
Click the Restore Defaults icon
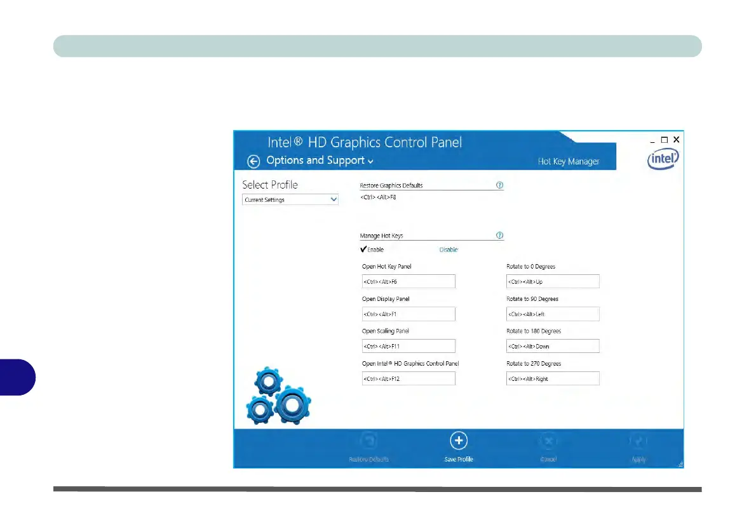point(369,441)
